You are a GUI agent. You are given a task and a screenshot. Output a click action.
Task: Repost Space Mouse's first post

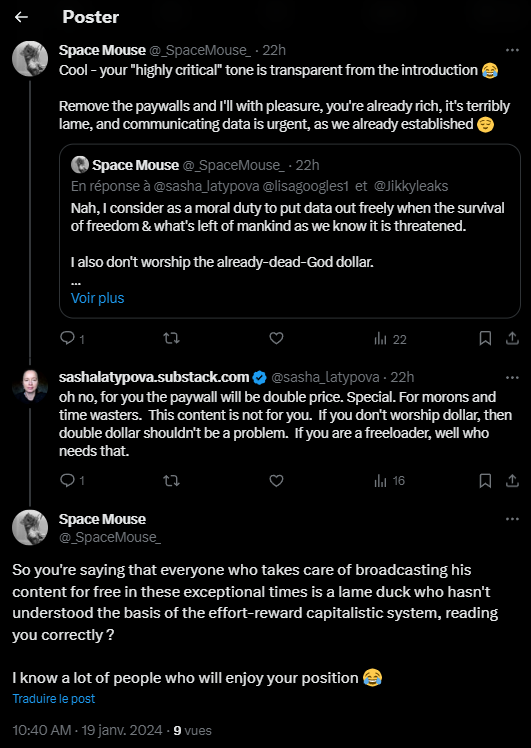tap(171, 338)
